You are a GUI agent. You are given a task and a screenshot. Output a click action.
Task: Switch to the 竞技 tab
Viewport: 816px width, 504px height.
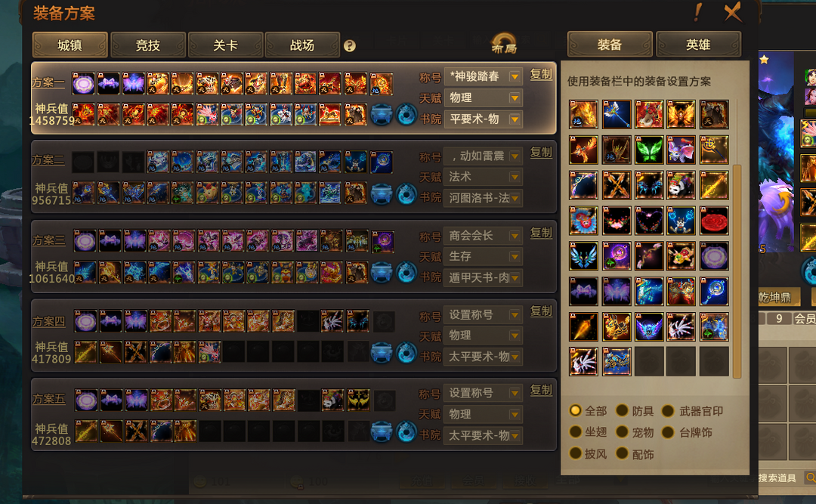pos(148,45)
